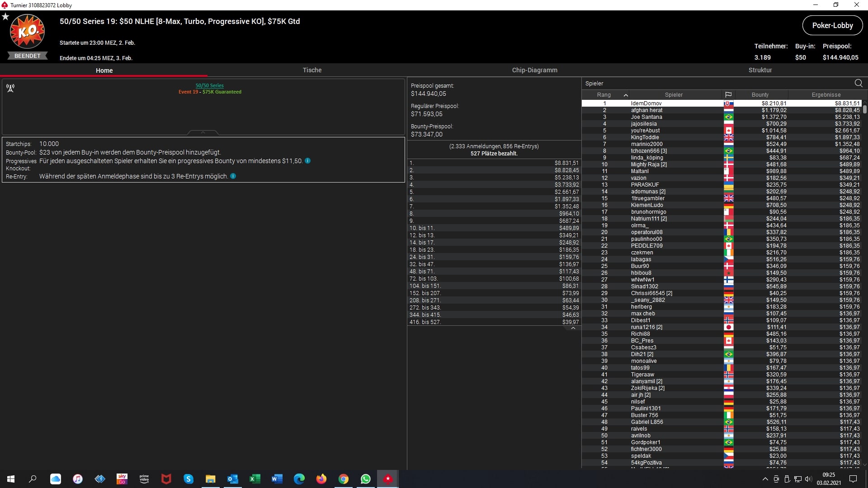868x488 pixels.
Task: Open the Chip-Diagramm tab
Action: coord(534,70)
